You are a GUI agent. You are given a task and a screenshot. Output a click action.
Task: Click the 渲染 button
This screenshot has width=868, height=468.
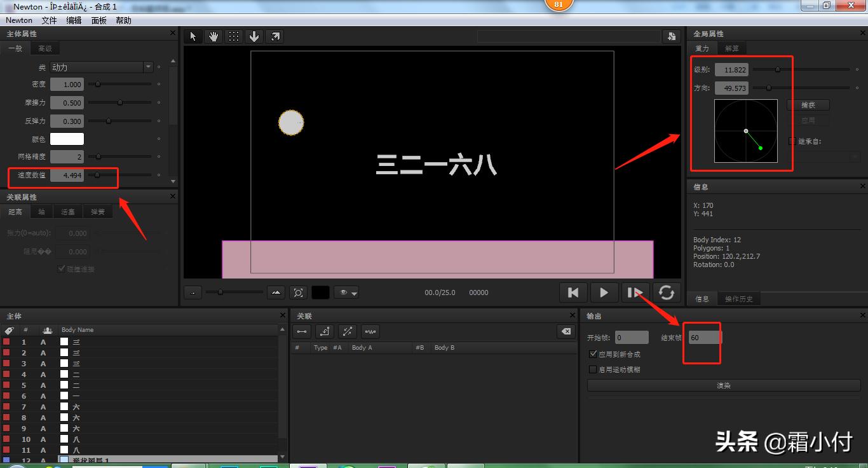tap(723, 385)
